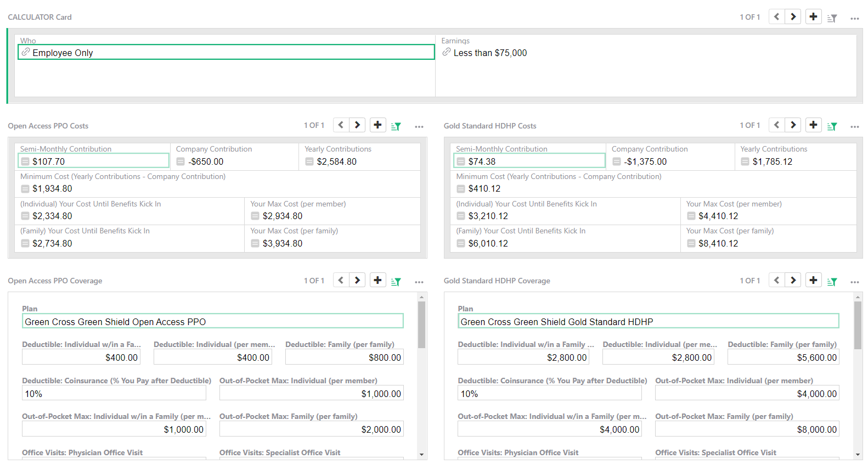Click the Green Cross Green Shield Gold Standard HDHP plan field

point(648,321)
